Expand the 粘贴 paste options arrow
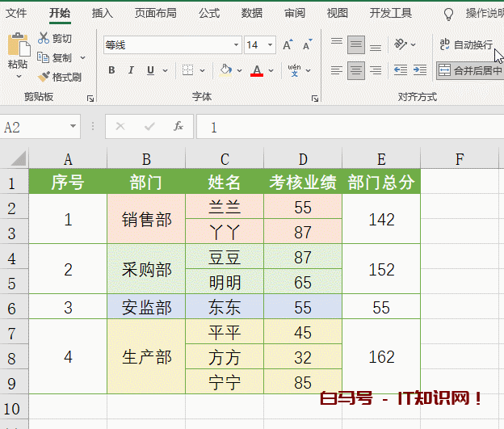The width and height of the screenshot is (504, 429). [19, 77]
